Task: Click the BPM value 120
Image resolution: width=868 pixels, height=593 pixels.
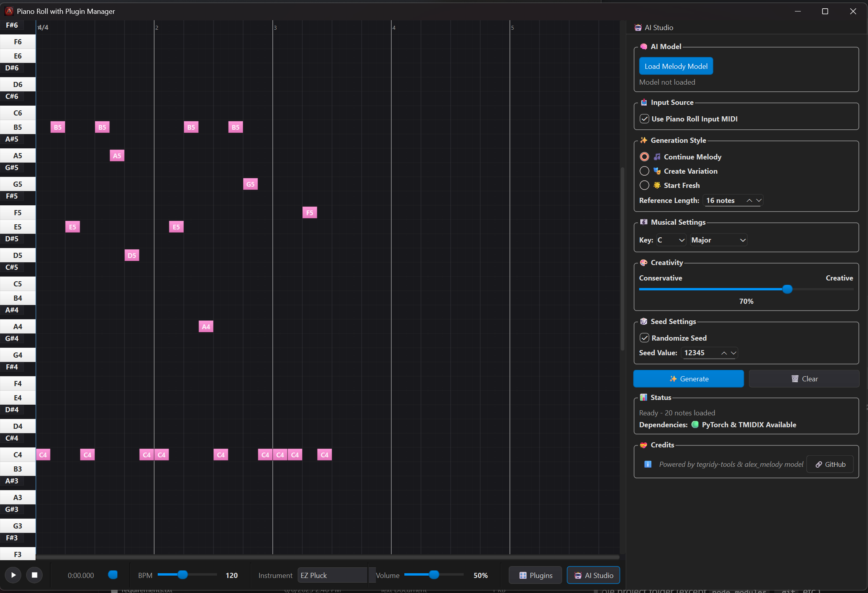Action: pyautogui.click(x=232, y=575)
